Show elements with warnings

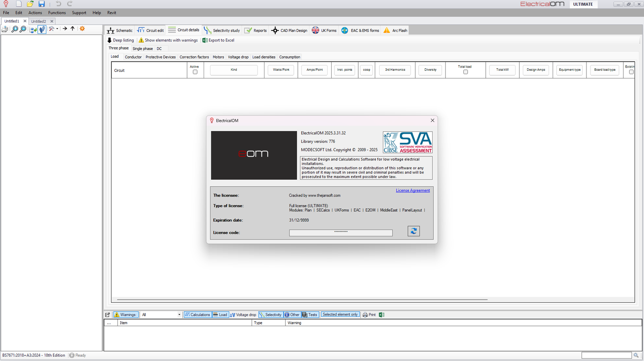pyautogui.click(x=168, y=40)
